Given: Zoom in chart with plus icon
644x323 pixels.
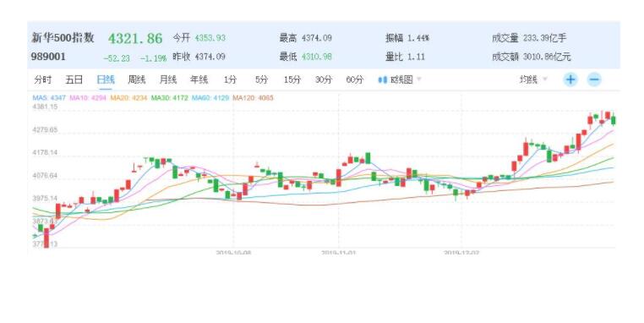Looking at the screenshot, I should click(570, 79).
